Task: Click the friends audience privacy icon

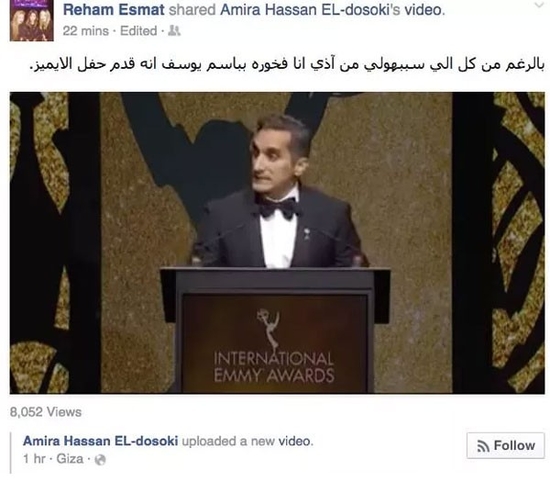Action: pyautogui.click(x=174, y=31)
